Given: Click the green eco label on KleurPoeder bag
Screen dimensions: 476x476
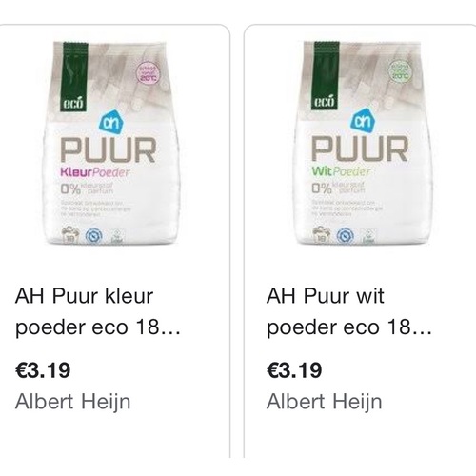Looking at the screenshot, I should tap(73, 76).
